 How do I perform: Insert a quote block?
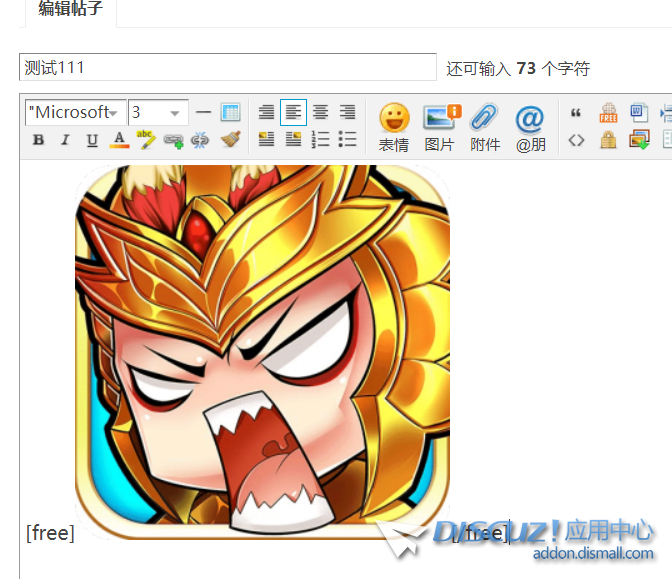coord(576,113)
